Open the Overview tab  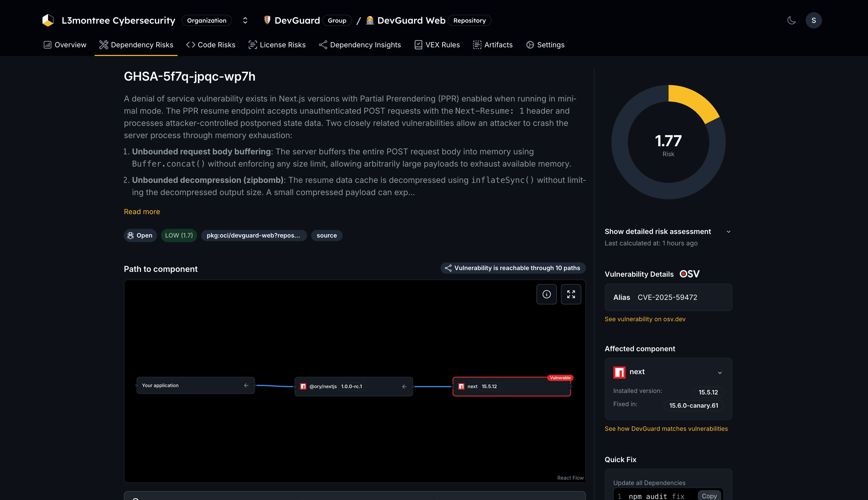coord(65,45)
